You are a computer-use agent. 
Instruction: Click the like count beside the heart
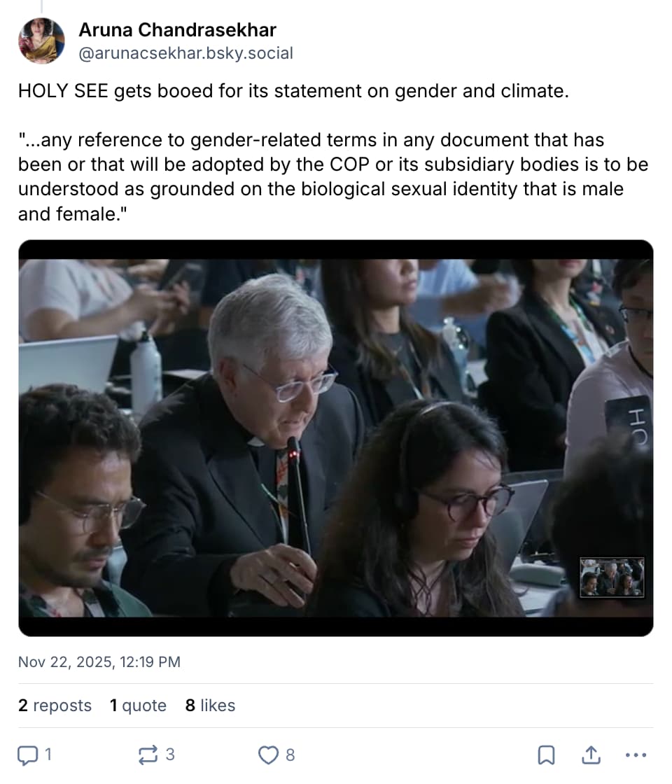290,755
